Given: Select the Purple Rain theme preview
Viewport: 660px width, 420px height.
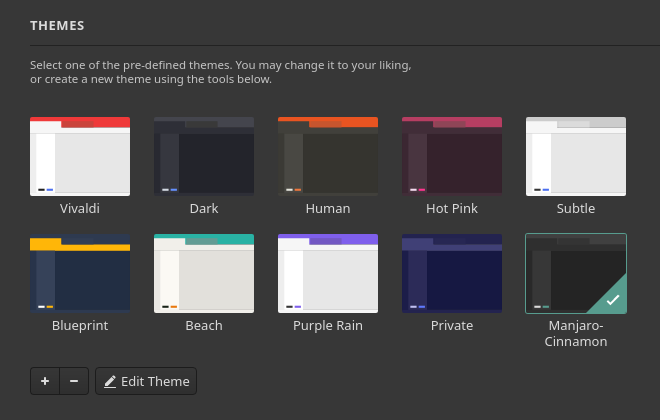Looking at the screenshot, I should (328, 273).
